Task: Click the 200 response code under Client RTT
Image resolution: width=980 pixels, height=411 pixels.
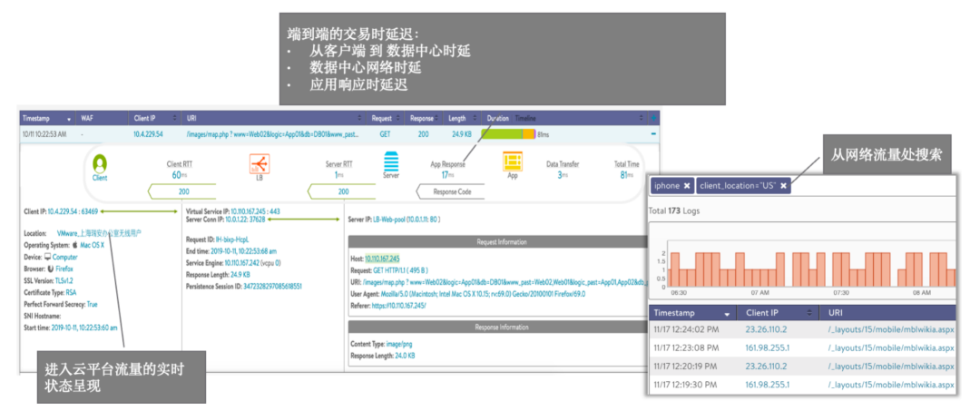Action: click(x=183, y=191)
